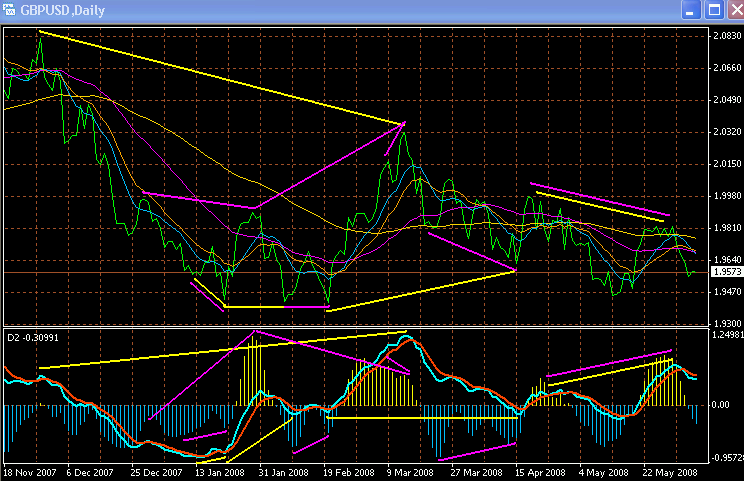Click the 1.9470 price scale label
Viewport: 744px width, 482px height.
click(727, 292)
